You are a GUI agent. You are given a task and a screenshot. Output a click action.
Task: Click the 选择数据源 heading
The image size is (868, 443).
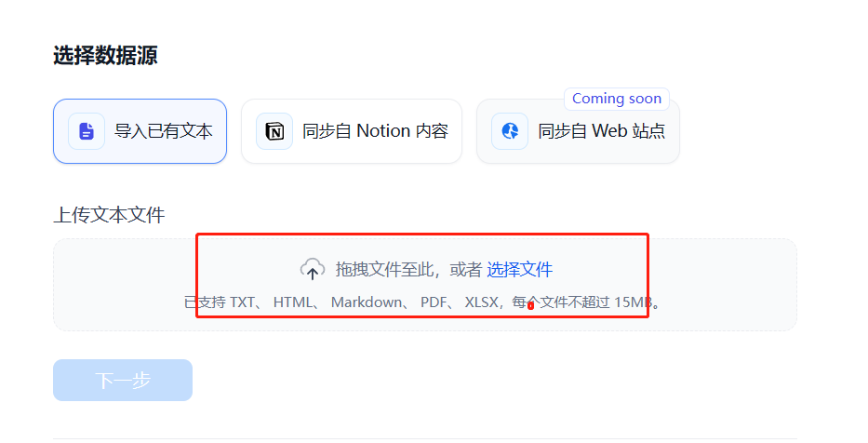pyautogui.click(x=105, y=56)
